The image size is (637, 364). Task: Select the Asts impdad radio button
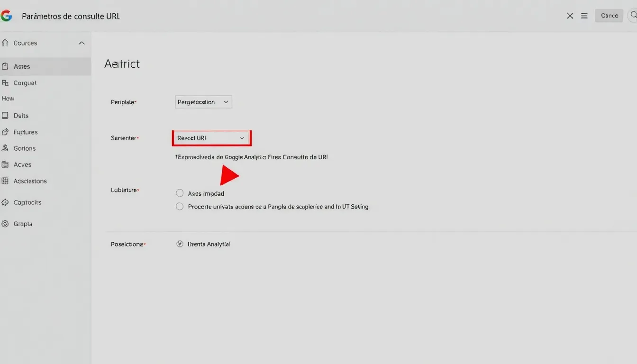pyautogui.click(x=180, y=193)
